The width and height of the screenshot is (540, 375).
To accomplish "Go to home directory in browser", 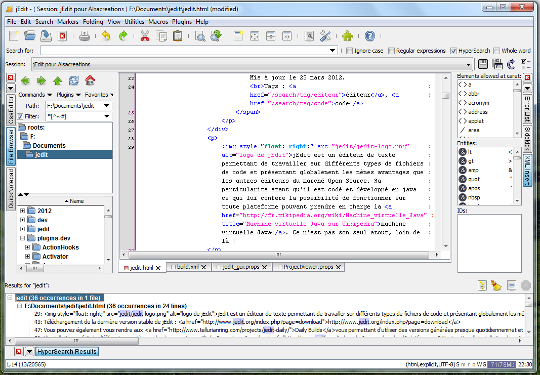I will [90, 81].
